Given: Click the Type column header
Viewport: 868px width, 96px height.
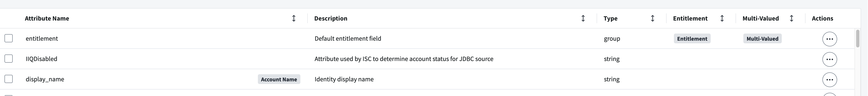Looking at the screenshot, I should [x=610, y=19].
